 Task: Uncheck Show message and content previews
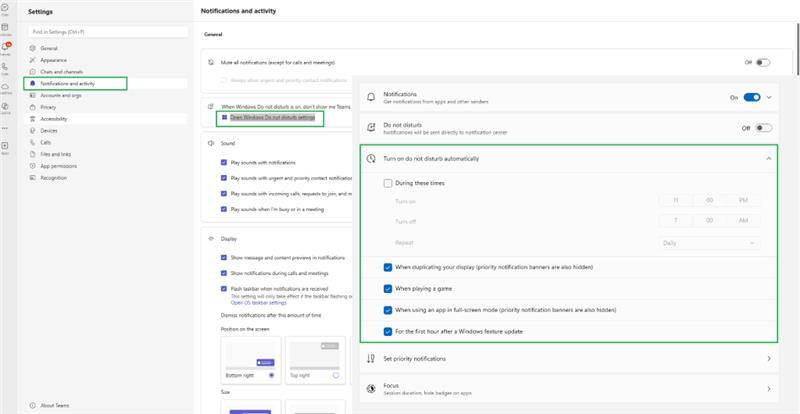[223, 258]
